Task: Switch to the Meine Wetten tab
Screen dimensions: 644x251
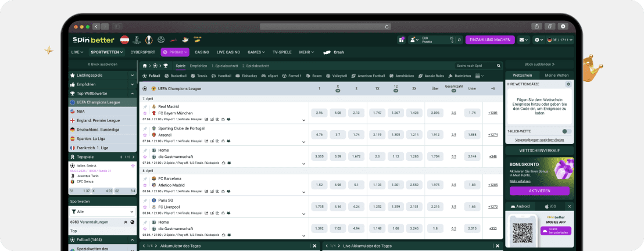Action: point(557,76)
